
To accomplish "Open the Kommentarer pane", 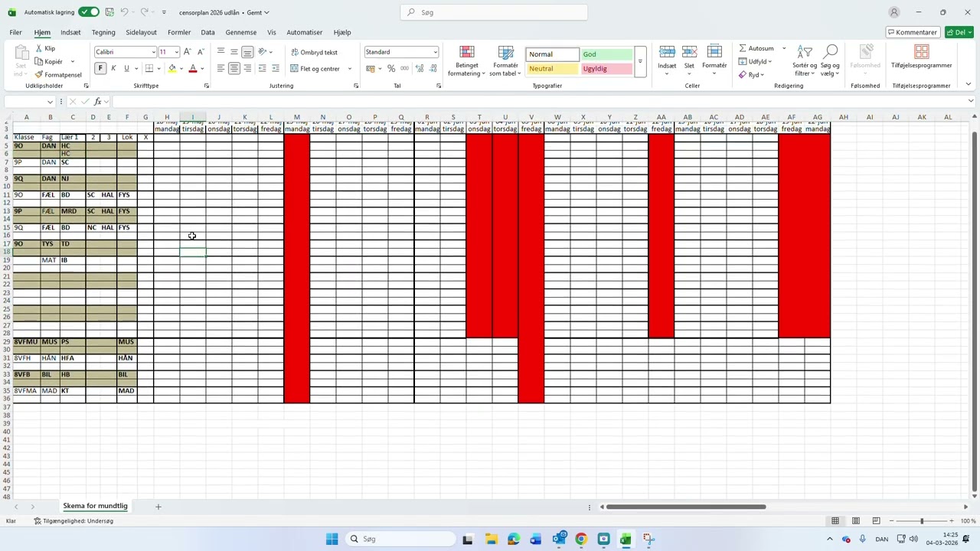I will pyautogui.click(x=913, y=32).
